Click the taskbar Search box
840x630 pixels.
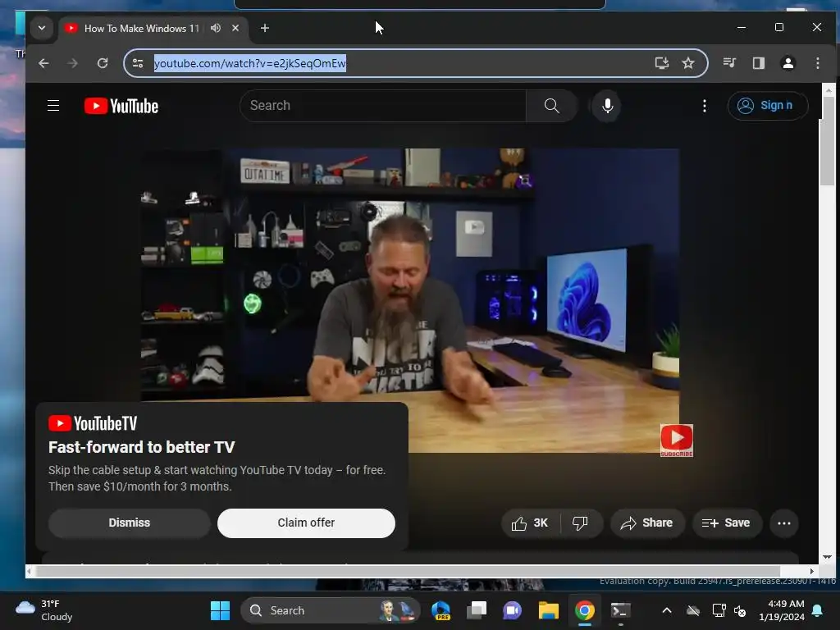click(x=330, y=610)
